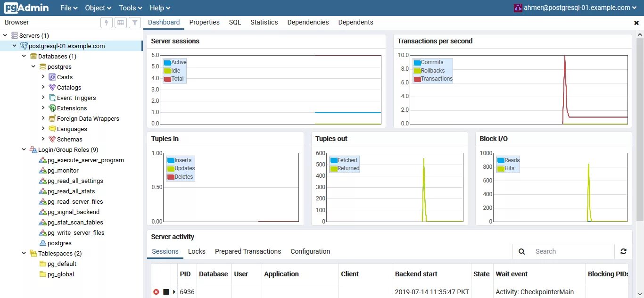Viewport: 644px width, 298px height.
Task: Collapse the Servers tree node
Action: pos(6,35)
